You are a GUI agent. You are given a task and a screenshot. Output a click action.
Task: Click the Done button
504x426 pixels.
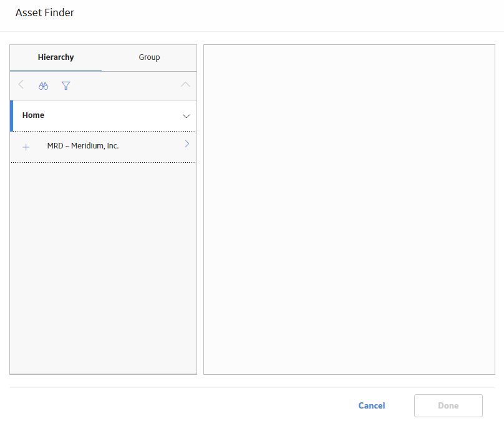[448, 406]
